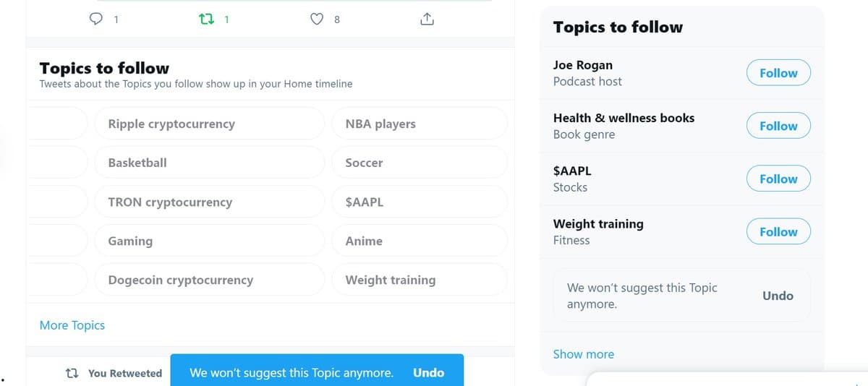Follow the $AAPL stocks topic
The height and width of the screenshot is (386, 868).
click(778, 179)
